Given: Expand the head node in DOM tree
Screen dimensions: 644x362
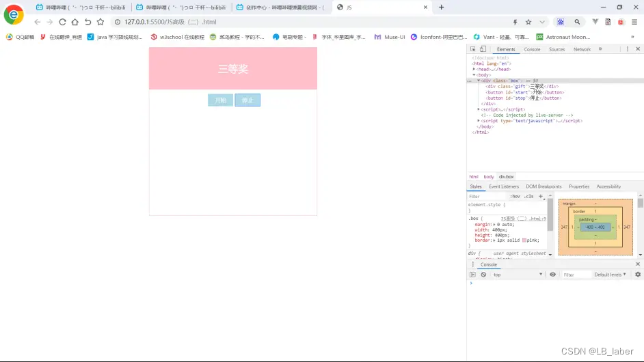Looking at the screenshot, I should coord(474,70).
